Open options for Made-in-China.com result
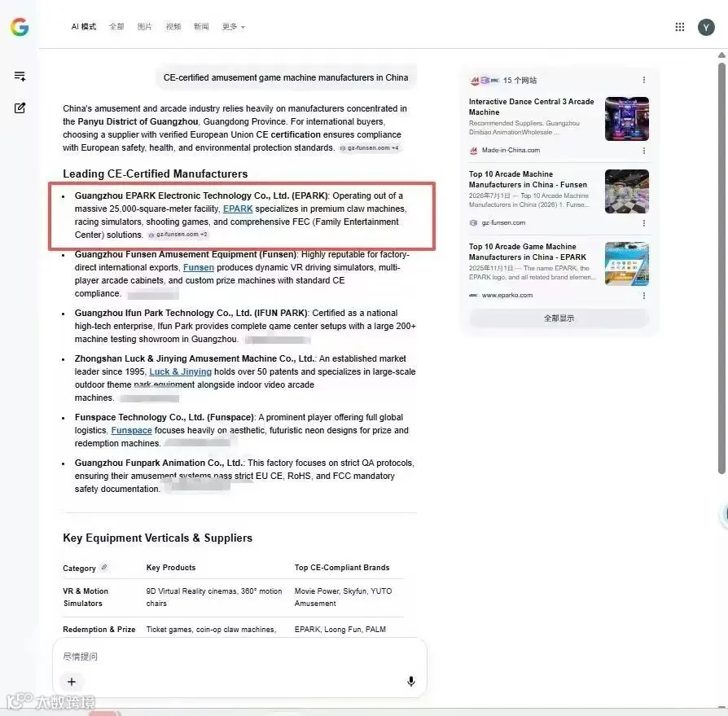 [x=644, y=151]
